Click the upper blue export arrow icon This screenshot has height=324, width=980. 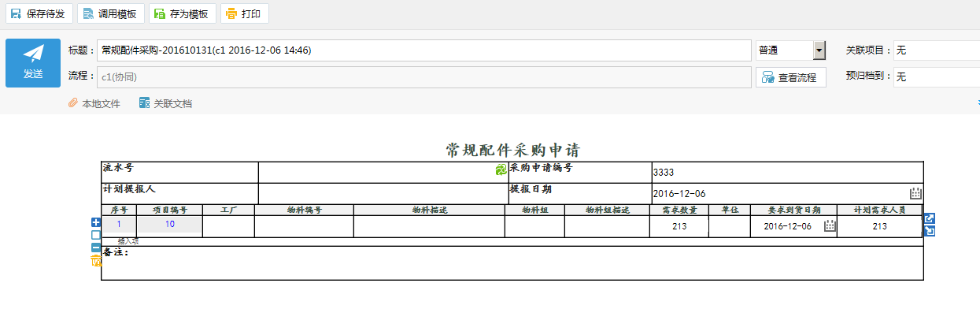click(x=930, y=218)
